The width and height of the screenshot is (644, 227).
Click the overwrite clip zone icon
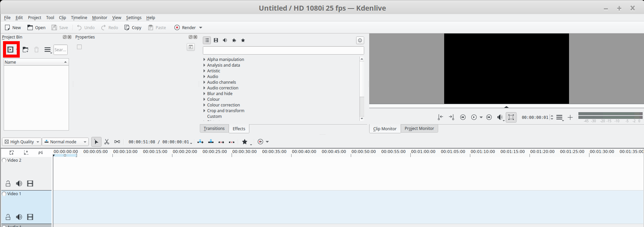coord(211,142)
